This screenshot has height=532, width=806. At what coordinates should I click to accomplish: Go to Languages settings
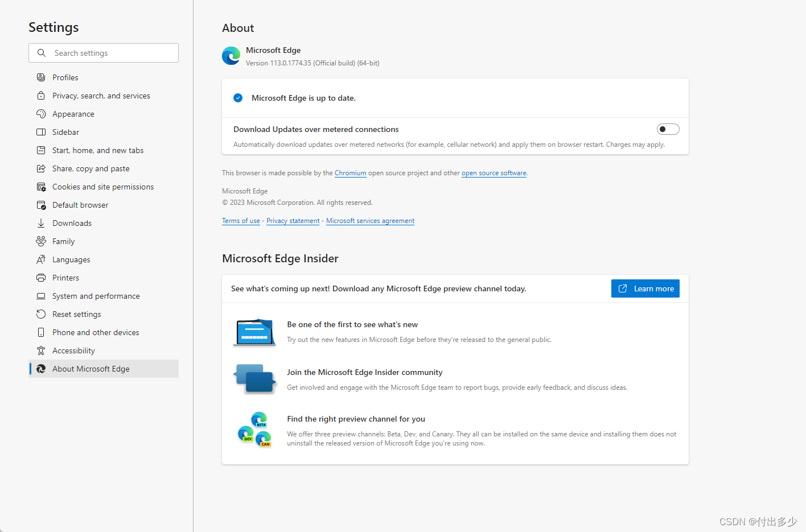[104, 259]
